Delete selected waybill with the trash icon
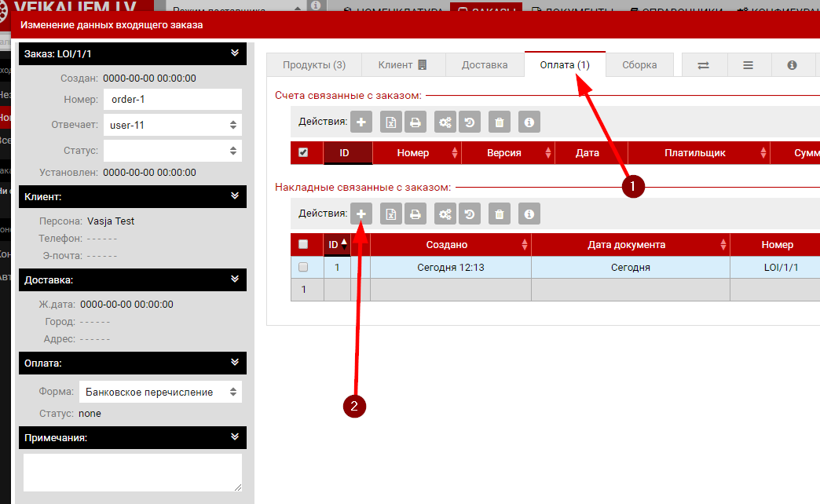 (x=500, y=214)
